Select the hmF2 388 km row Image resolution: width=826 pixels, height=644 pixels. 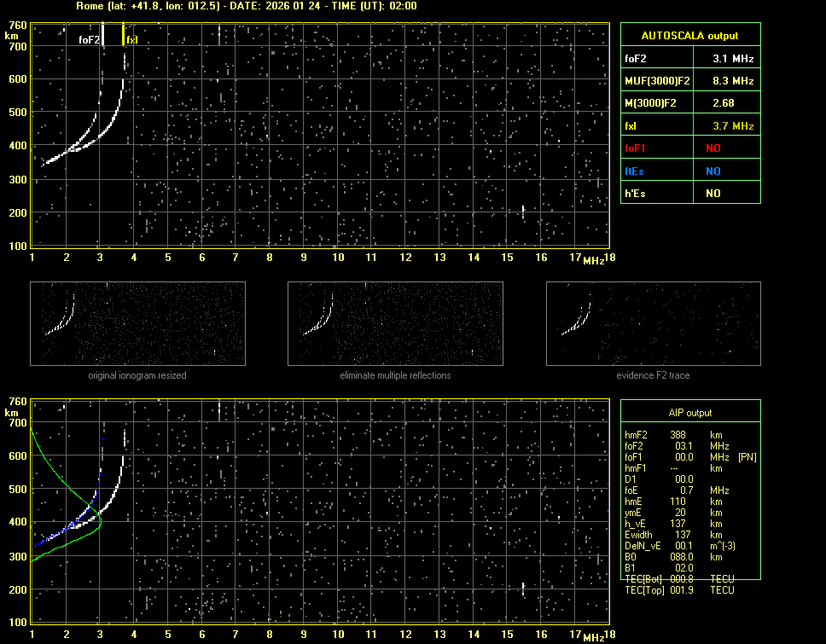click(x=679, y=435)
